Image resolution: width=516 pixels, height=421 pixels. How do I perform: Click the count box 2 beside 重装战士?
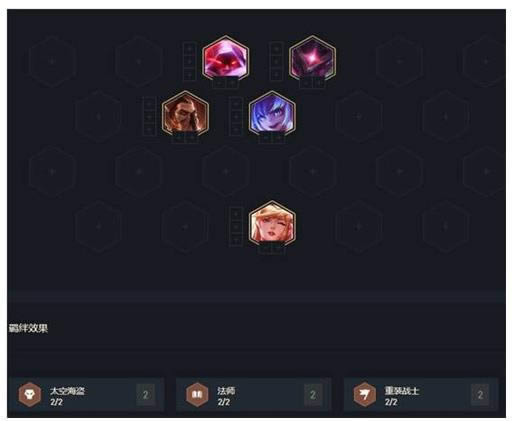(480, 395)
